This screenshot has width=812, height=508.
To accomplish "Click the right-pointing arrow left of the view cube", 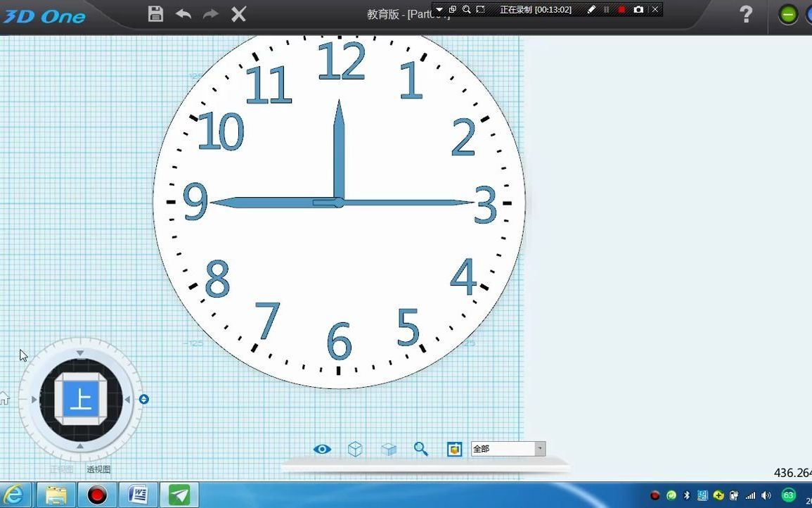I will coord(34,399).
